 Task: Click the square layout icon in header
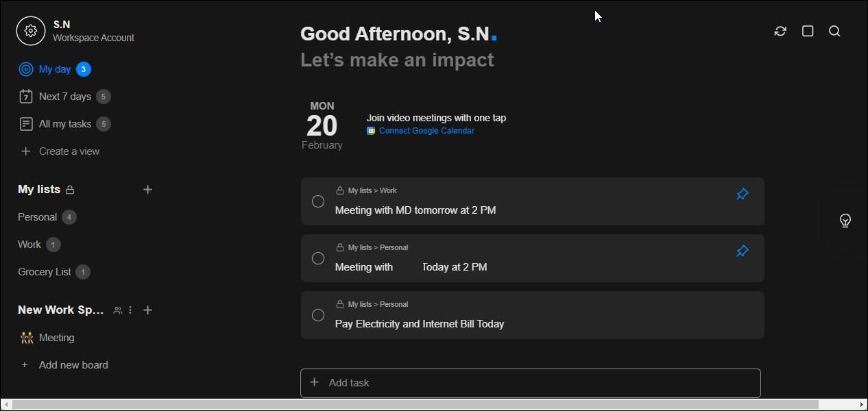(808, 31)
